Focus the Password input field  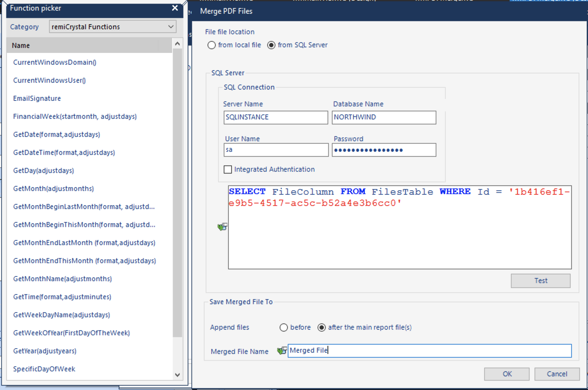tap(384, 150)
